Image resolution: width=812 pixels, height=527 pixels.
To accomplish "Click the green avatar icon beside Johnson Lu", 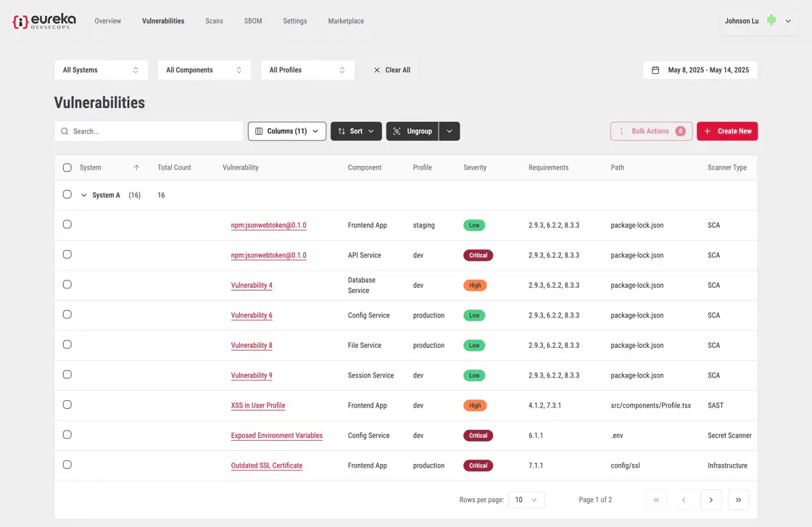I will point(771,20).
